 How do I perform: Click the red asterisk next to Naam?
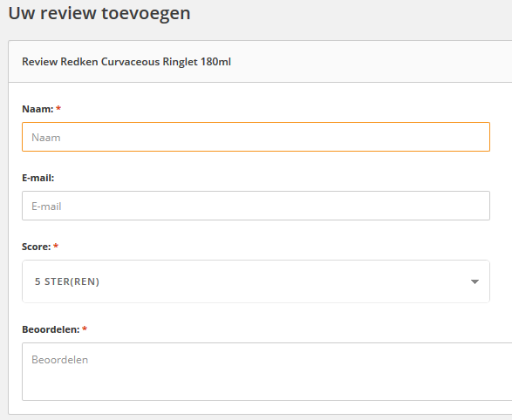58,108
